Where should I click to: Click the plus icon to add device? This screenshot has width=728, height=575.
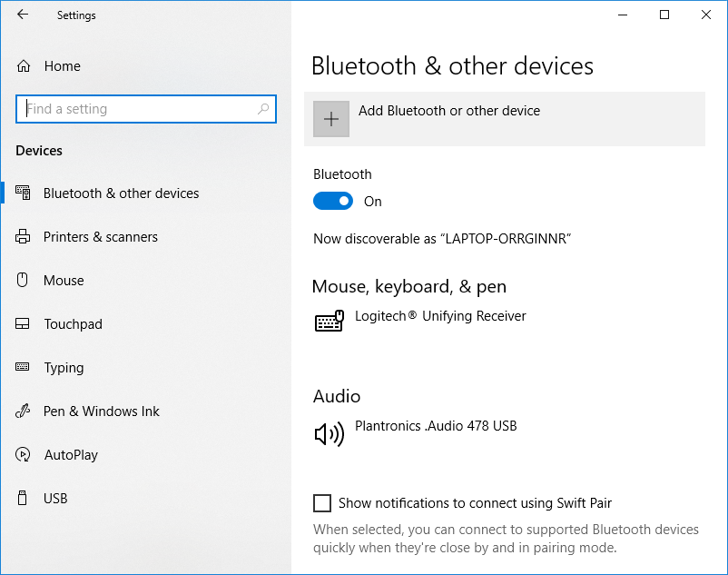pos(331,119)
